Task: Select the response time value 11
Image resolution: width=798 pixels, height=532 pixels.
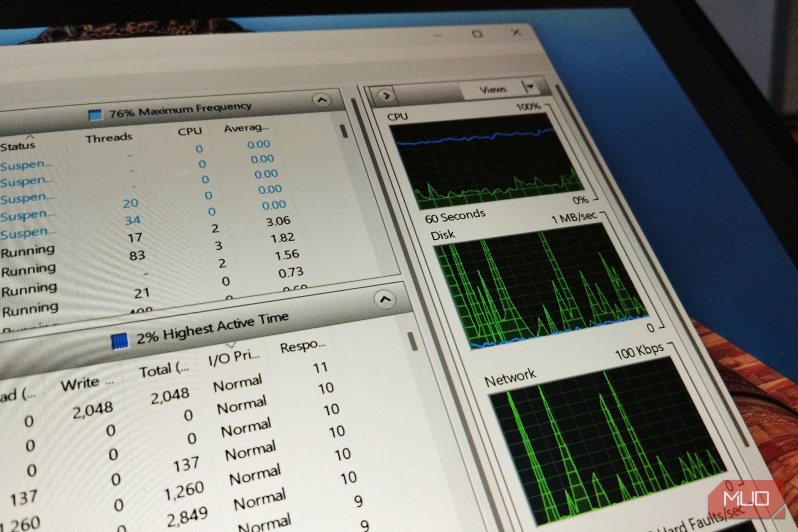Action: (320, 368)
